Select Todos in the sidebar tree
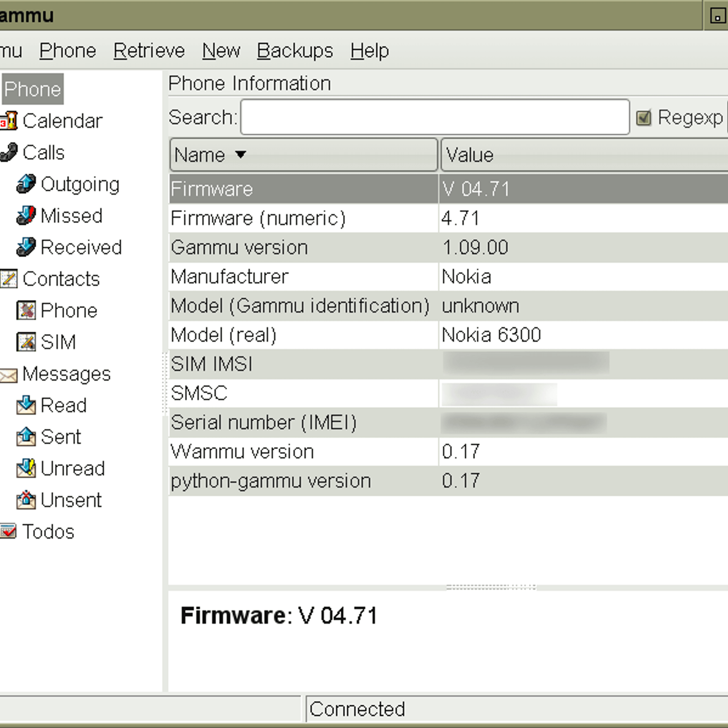Screen dimensions: 728x728 pyautogui.click(x=48, y=532)
